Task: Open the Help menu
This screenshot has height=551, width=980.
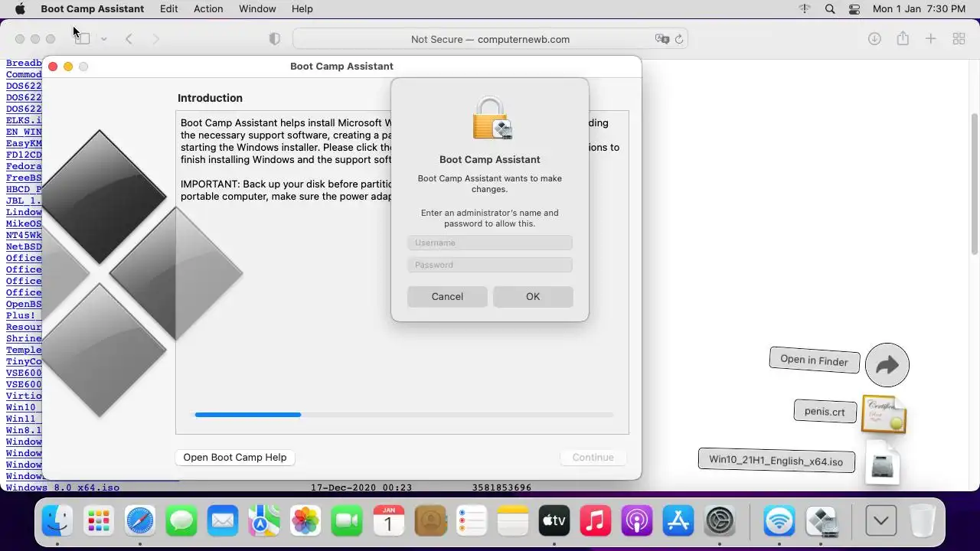Action: [x=302, y=9]
